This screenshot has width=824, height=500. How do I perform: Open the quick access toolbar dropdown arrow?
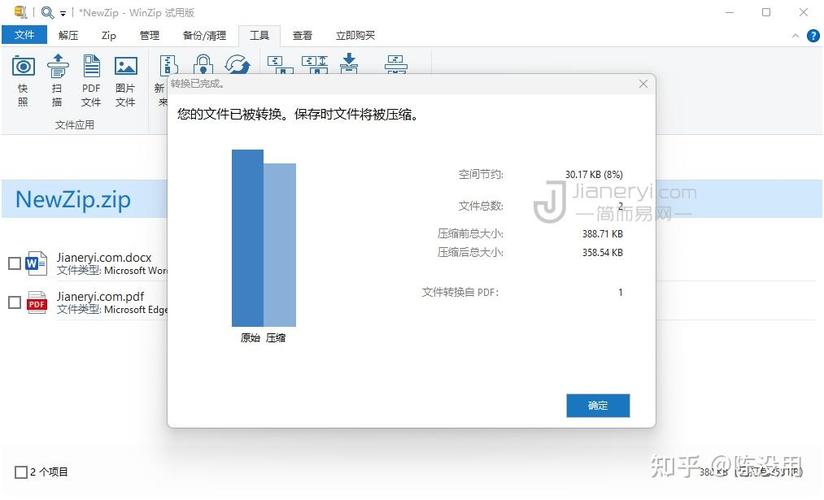63,13
